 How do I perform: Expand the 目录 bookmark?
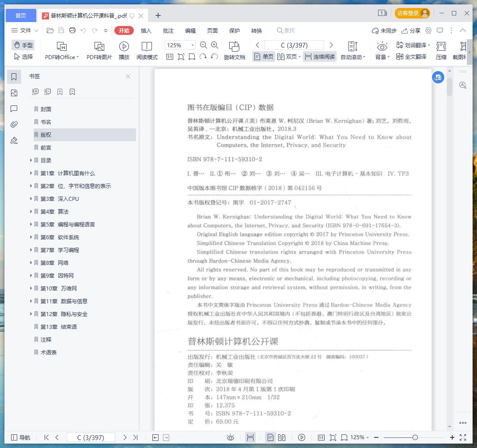[31, 160]
